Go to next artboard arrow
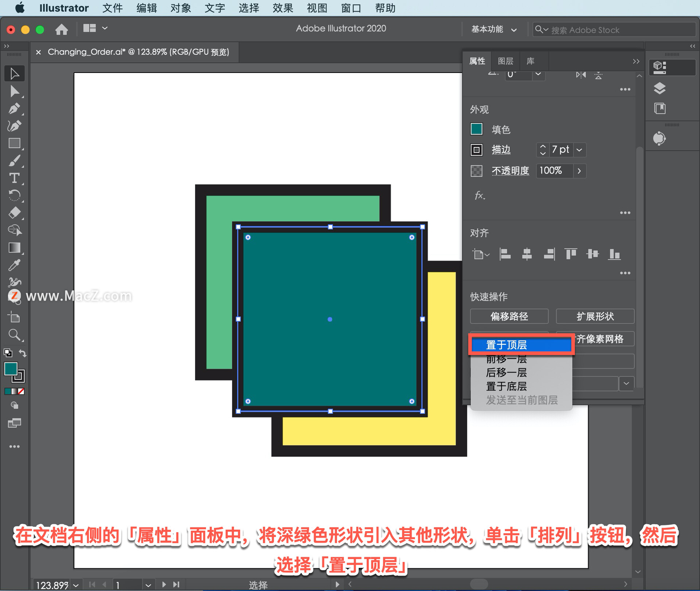 point(164,584)
